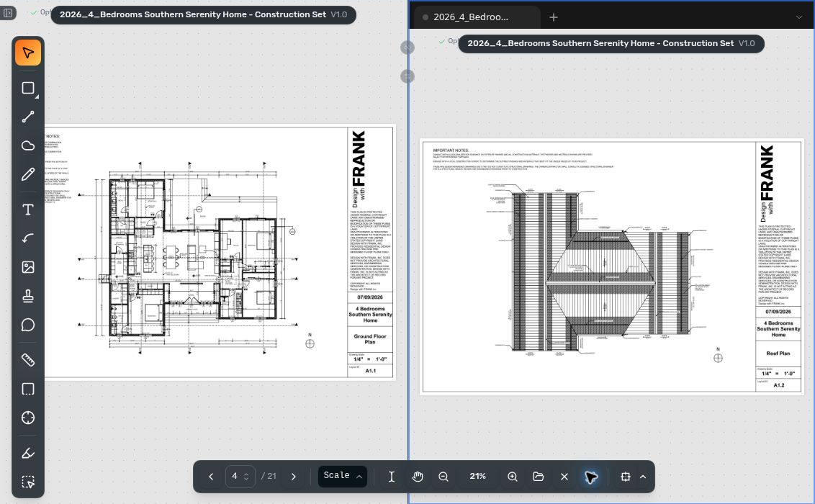Open the tab list chevron dropdown
This screenshot has width=815, height=504.
tap(799, 17)
